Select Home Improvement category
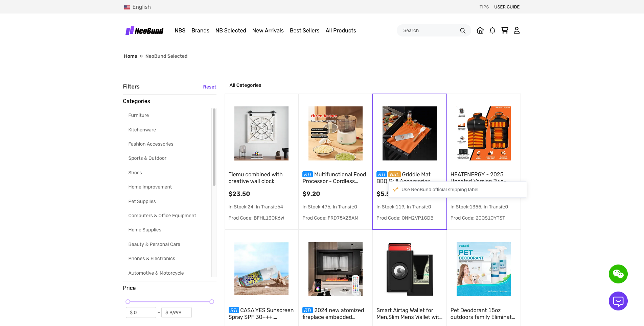This screenshot has height=326, width=644. 150,187
